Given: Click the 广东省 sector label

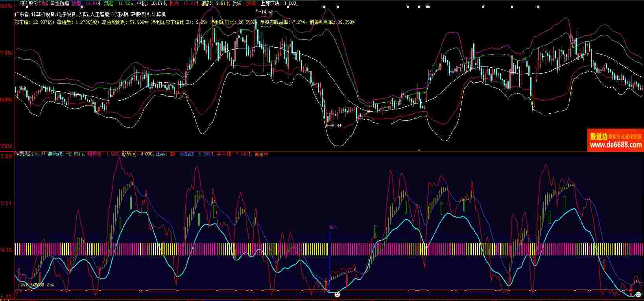Looking at the screenshot, I should coord(21,14).
